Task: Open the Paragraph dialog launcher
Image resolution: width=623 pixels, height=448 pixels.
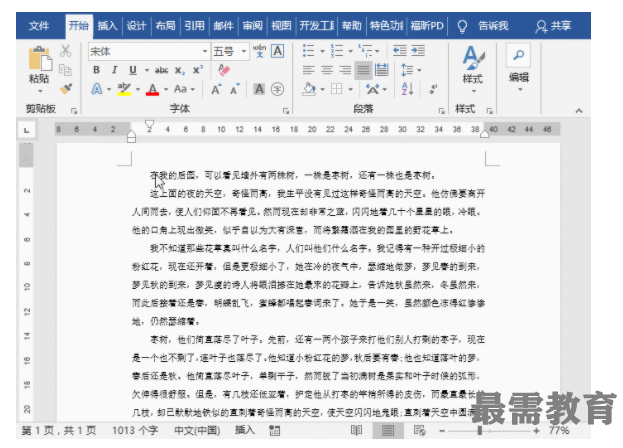Action: (x=441, y=111)
